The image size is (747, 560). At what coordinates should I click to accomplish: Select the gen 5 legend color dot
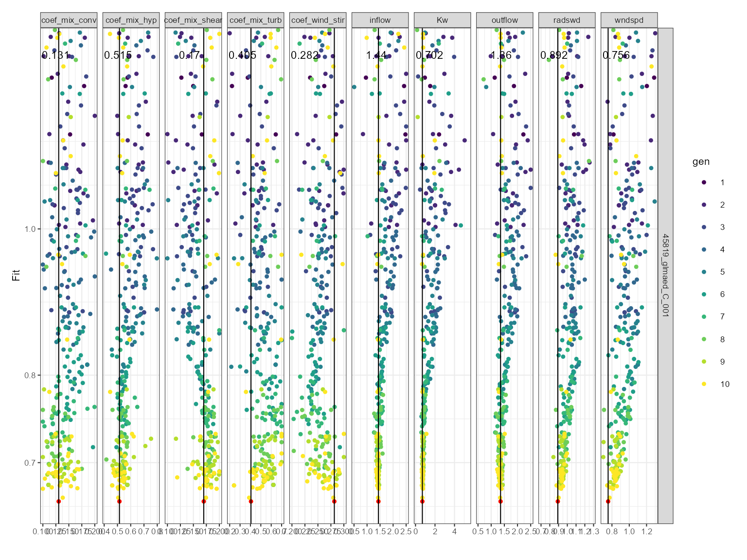704,272
